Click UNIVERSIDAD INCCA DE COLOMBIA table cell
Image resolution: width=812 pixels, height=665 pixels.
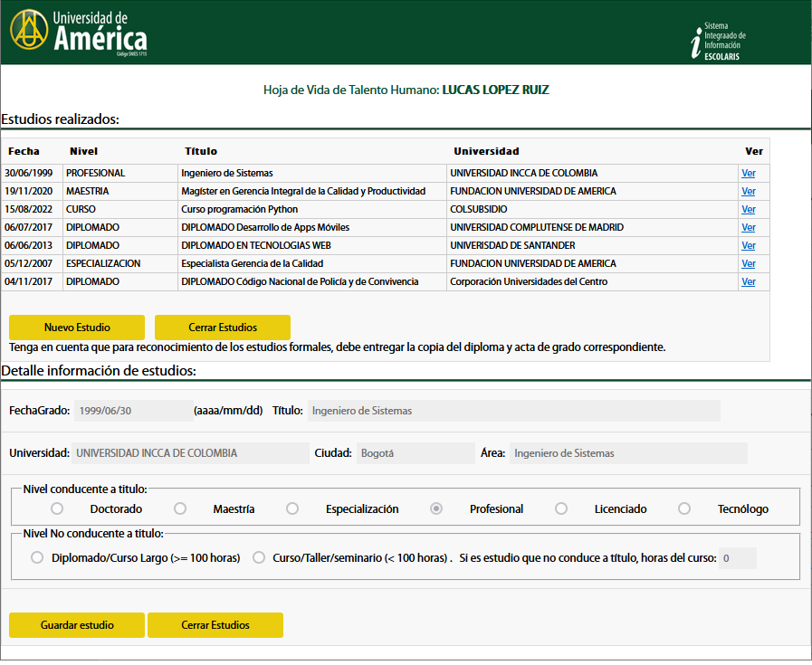(592, 173)
